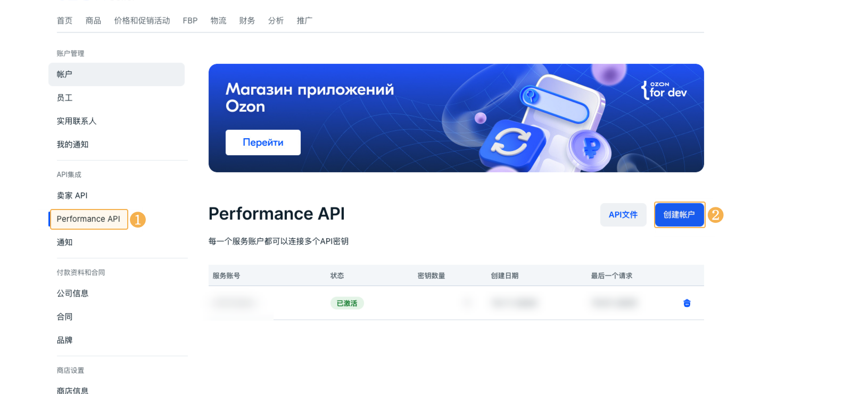Screen dimensions: 868x394
Task: Click the 创建帐户 button
Action: click(x=679, y=215)
